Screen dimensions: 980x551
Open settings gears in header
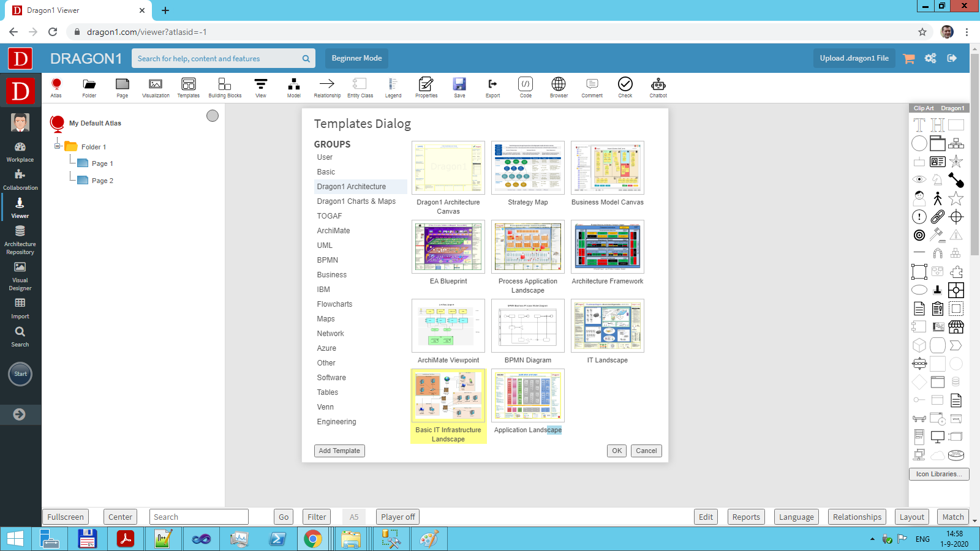[930, 58]
